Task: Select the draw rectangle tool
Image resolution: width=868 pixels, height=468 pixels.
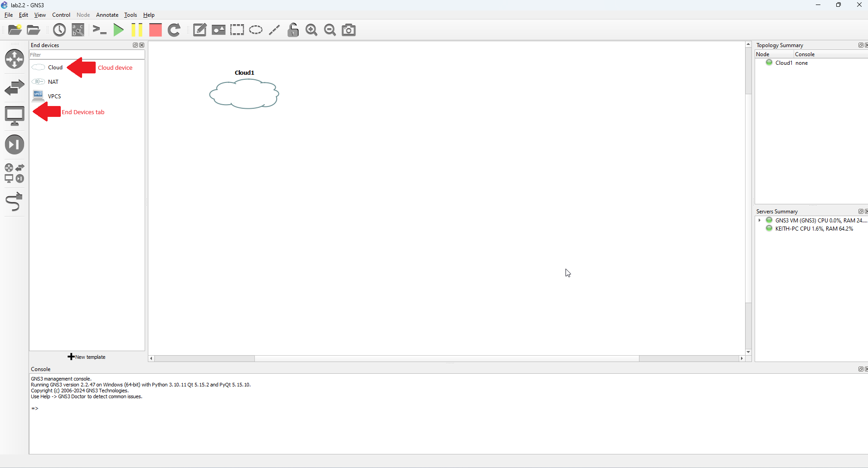Action: [237, 30]
